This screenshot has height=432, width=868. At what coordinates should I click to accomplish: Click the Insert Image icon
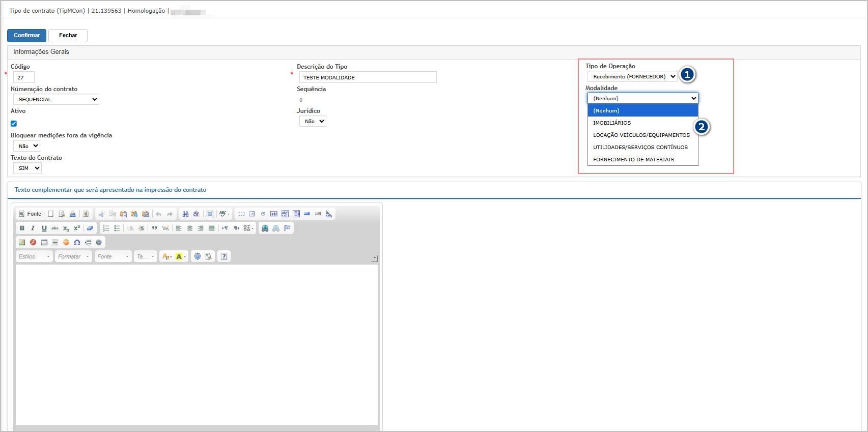point(22,242)
